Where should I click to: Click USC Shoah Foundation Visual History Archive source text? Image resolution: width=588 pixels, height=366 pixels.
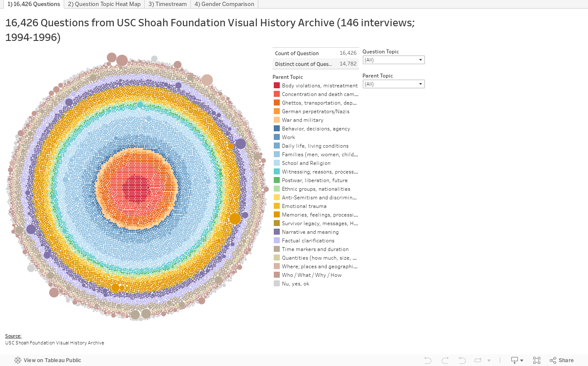click(55, 343)
